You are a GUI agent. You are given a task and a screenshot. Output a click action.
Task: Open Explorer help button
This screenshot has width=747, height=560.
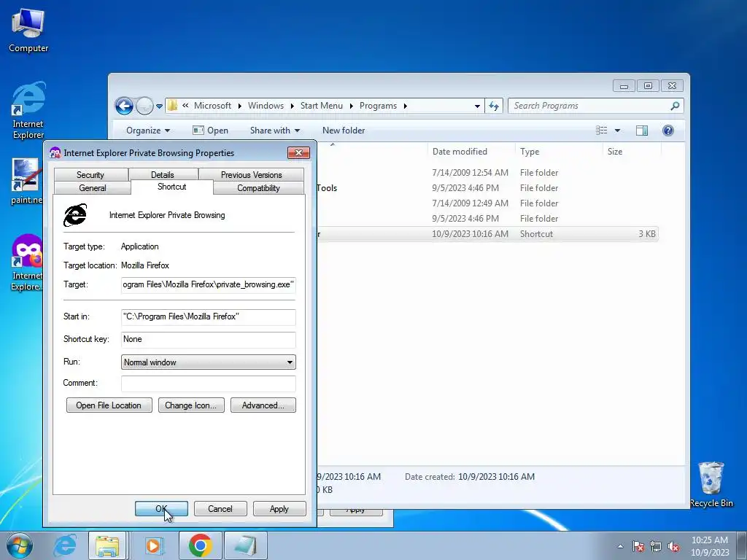tap(668, 131)
